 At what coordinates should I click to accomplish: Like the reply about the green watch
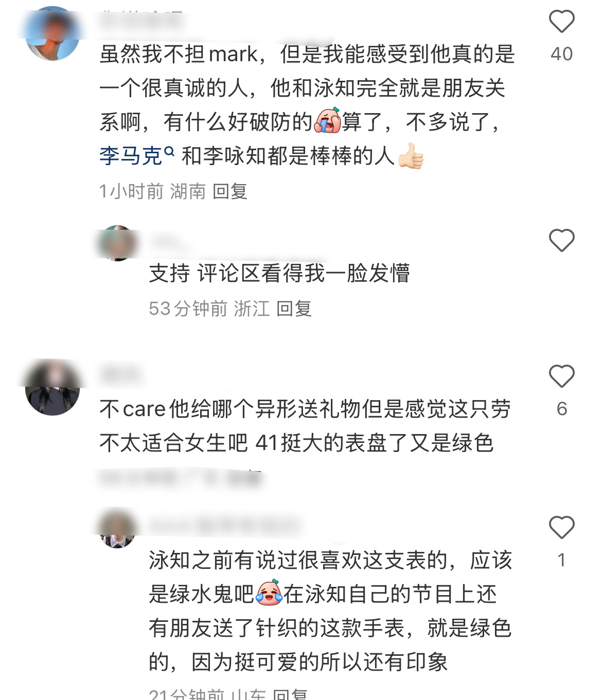pyautogui.click(x=561, y=528)
